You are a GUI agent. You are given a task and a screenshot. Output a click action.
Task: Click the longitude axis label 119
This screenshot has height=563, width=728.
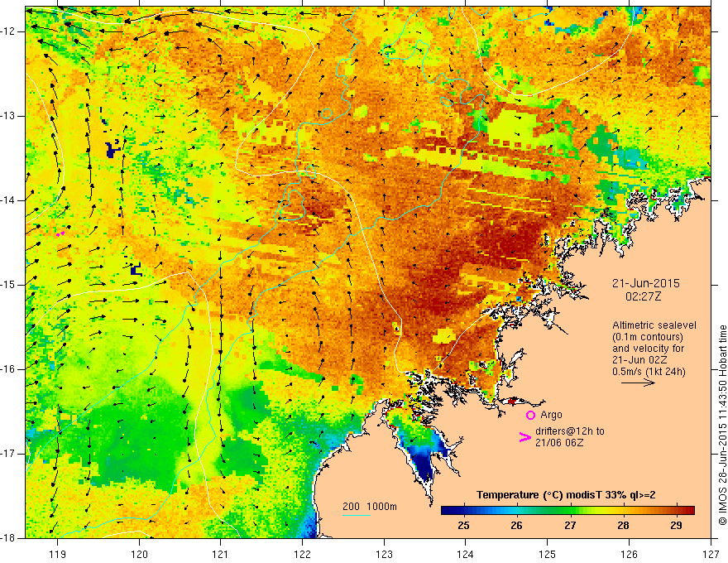pyautogui.click(x=58, y=554)
